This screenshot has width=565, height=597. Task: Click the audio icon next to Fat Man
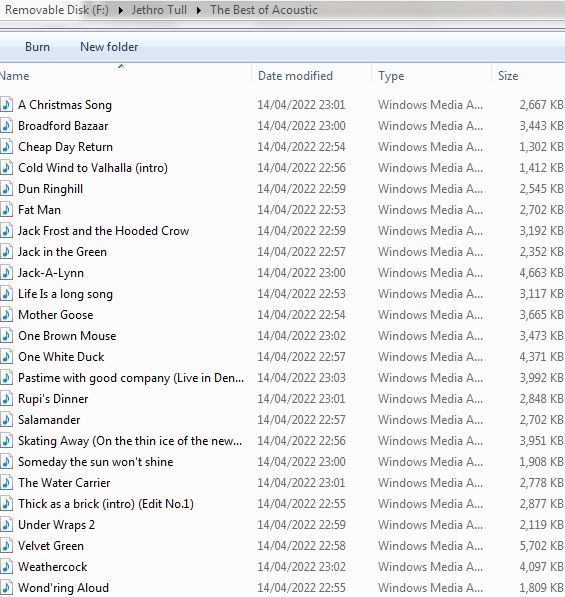[x=6, y=210]
